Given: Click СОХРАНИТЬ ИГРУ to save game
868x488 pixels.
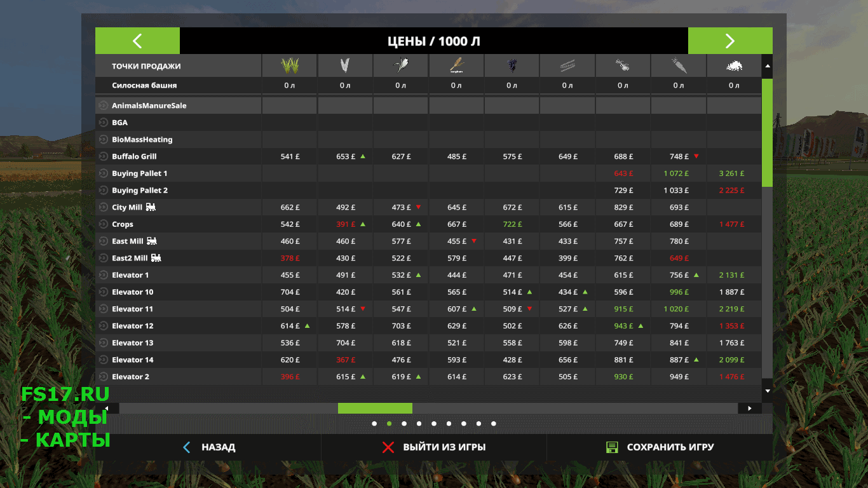Looking at the screenshot, I should pos(670,447).
